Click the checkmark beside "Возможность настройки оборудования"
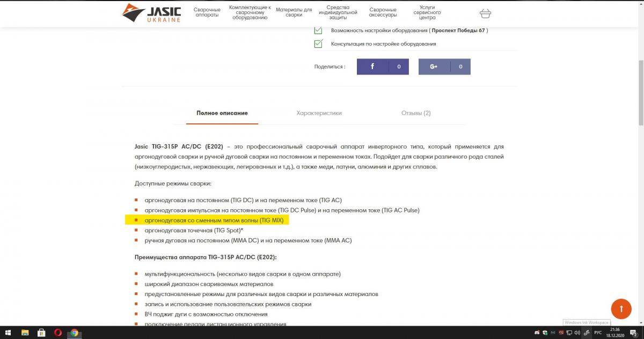Image resolution: width=644 pixels, height=339 pixels. pyautogui.click(x=318, y=31)
